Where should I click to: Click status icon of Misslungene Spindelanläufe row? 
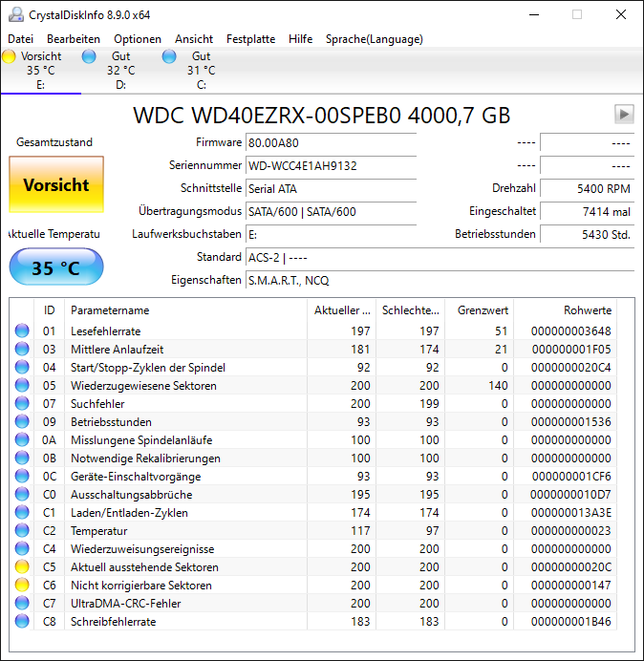pos(22,439)
